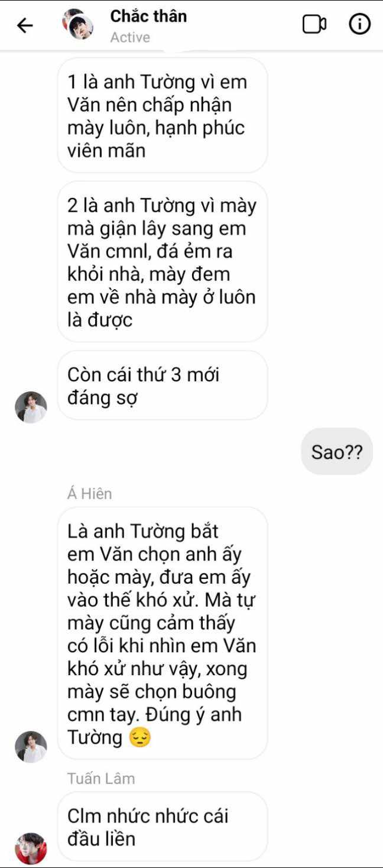Tap the sent 'Sao??' message bubble
The height and width of the screenshot is (868, 383).
337,452
